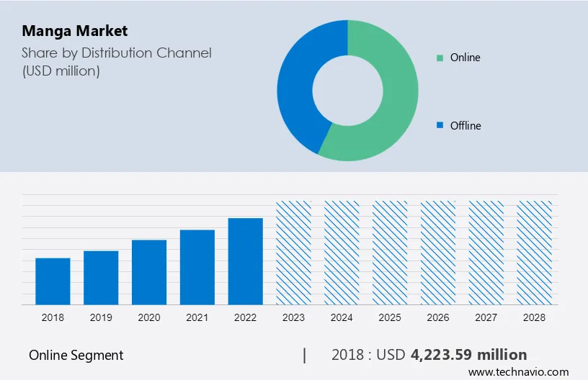
Task: Select the 2019 solid bar
Action: pyautogui.click(x=101, y=278)
